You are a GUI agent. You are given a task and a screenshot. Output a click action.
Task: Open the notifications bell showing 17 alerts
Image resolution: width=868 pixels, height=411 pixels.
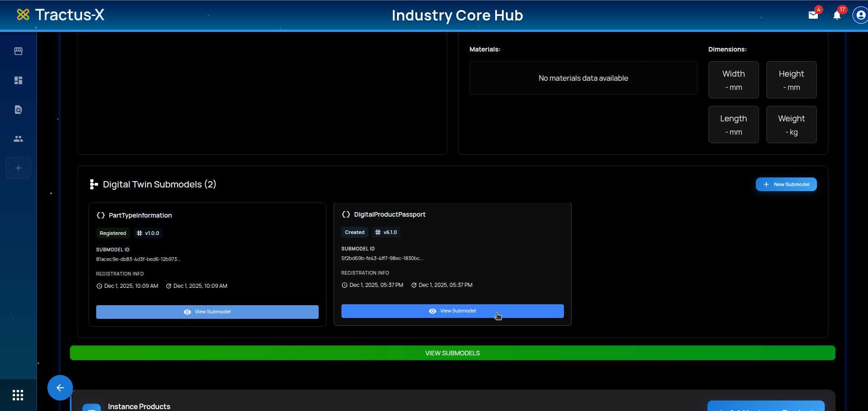coord(837,15)
